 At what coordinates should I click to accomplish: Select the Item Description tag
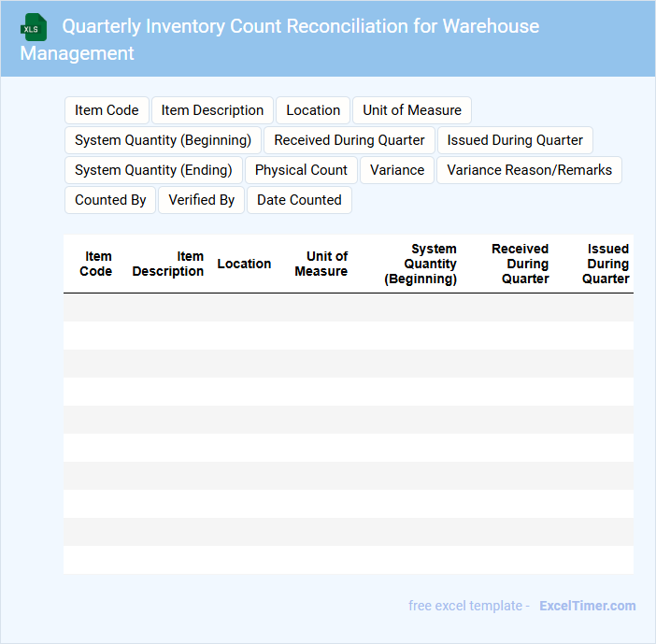coord(212,110)
